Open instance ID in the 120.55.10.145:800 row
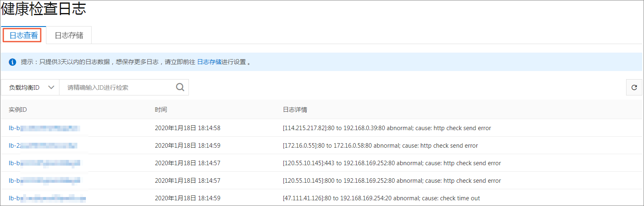Screen dimensions: 644x206 (44, 181)
